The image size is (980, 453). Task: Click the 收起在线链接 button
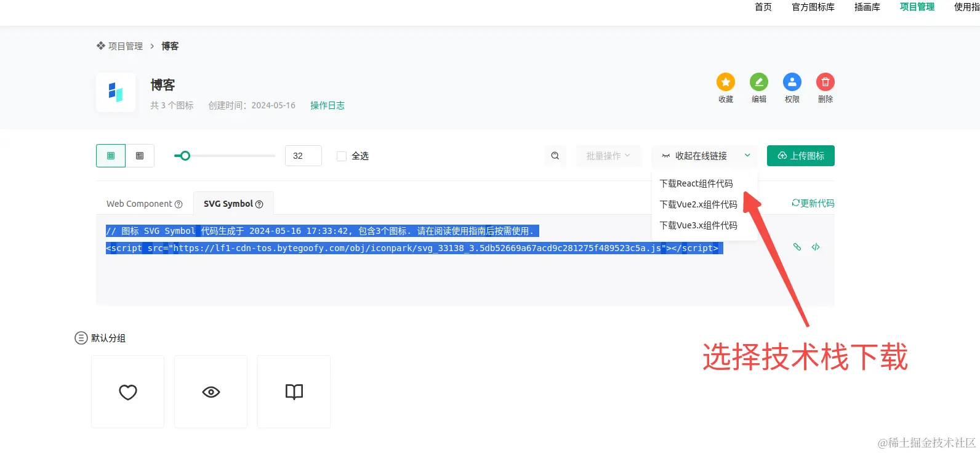[694, 156]
